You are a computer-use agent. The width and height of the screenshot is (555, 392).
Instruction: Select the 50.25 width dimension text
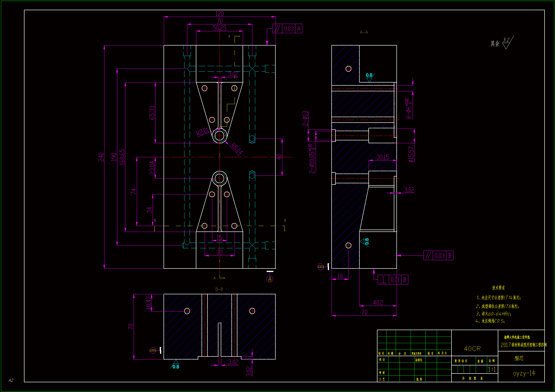click(220, 28)
